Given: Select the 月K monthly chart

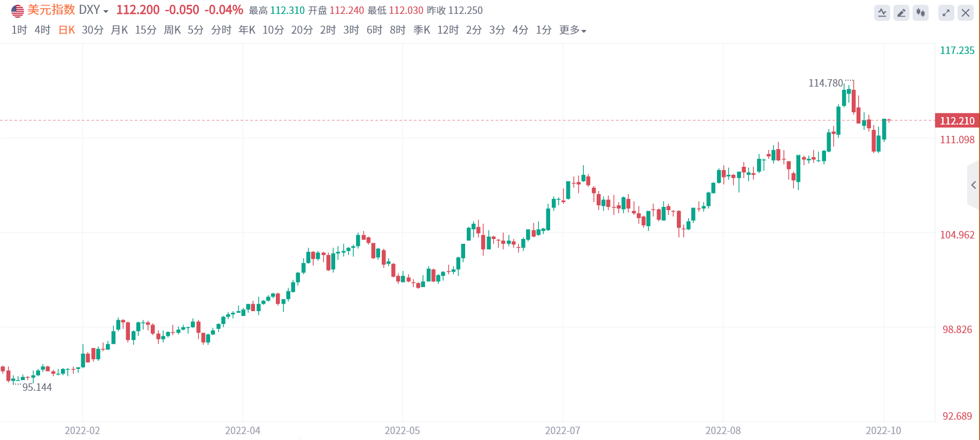Looking at the screenshot, I should 119,30.
